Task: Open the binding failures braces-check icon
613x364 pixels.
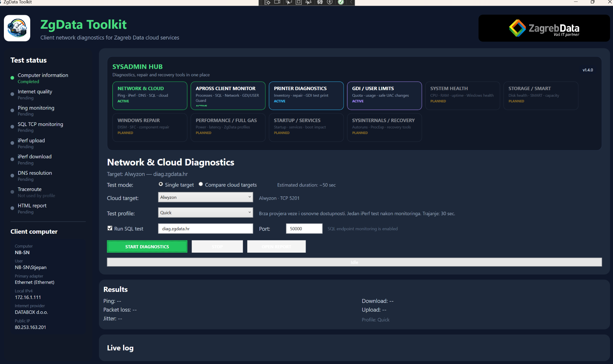Action: [320, 2]
